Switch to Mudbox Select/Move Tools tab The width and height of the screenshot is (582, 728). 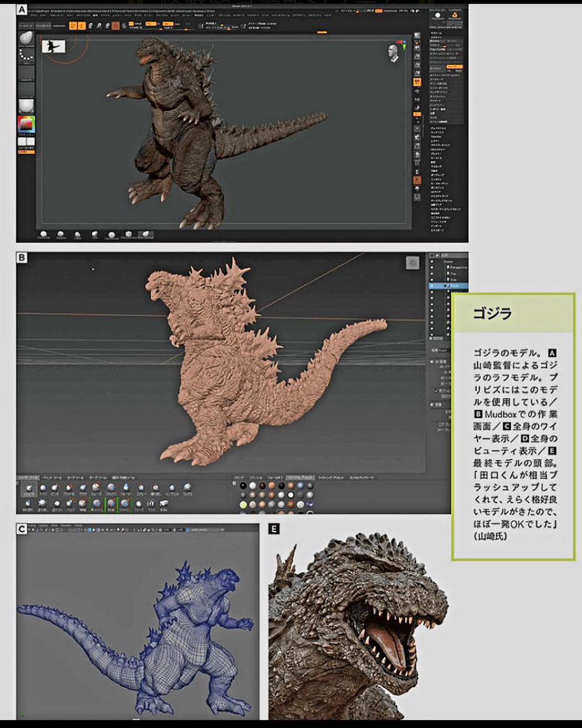click(124, 478)
